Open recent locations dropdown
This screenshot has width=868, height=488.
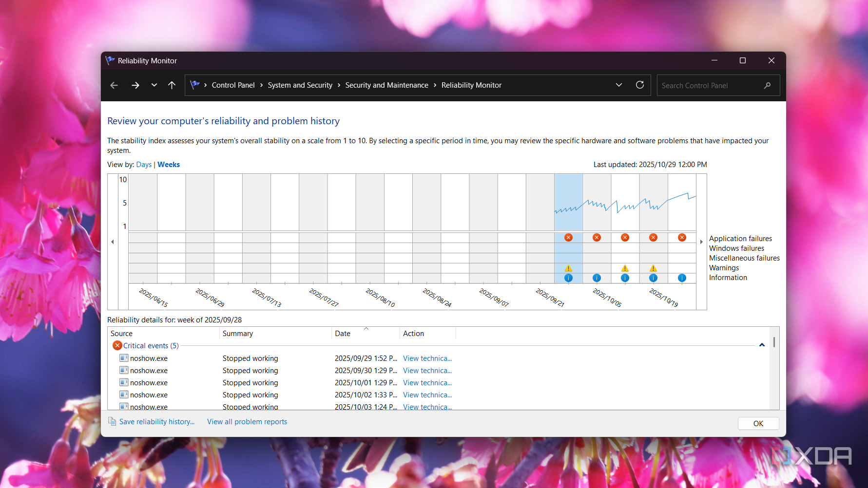coord(154,85)
